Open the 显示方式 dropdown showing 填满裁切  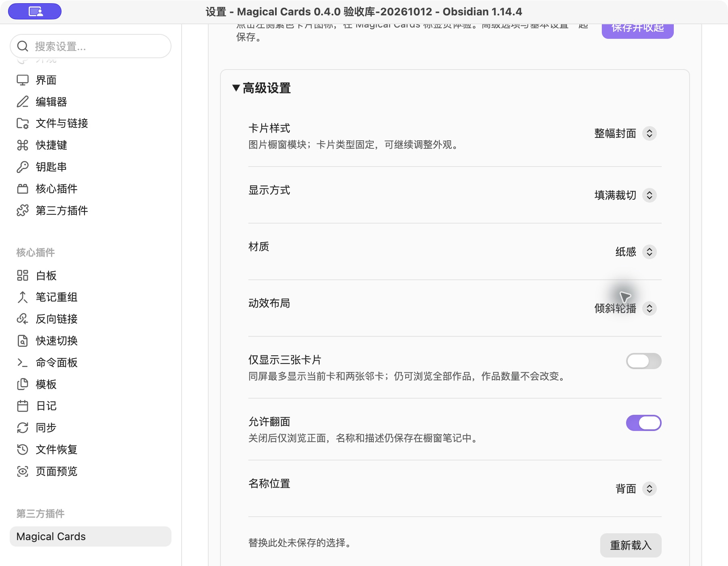tap(625, 195)
